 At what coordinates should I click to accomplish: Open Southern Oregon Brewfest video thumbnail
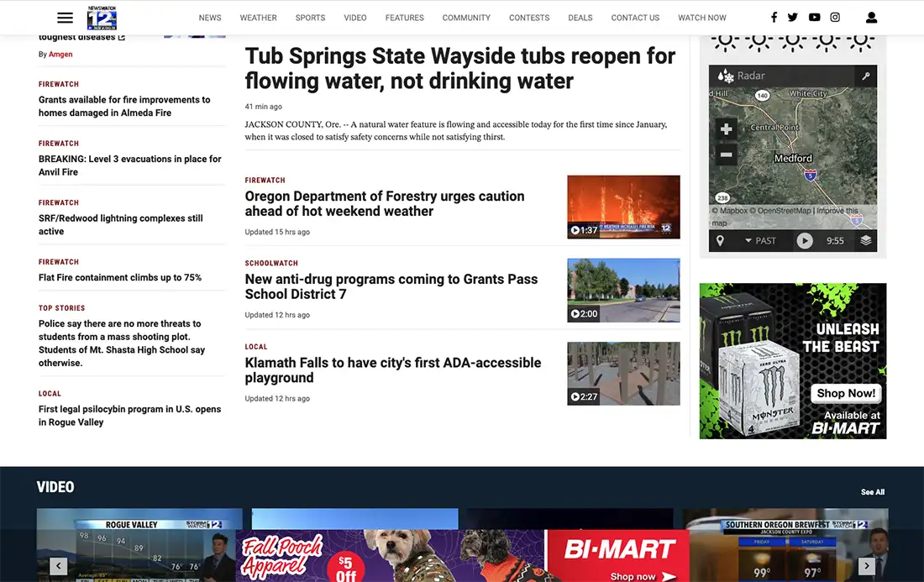click(x=785, y=545)
